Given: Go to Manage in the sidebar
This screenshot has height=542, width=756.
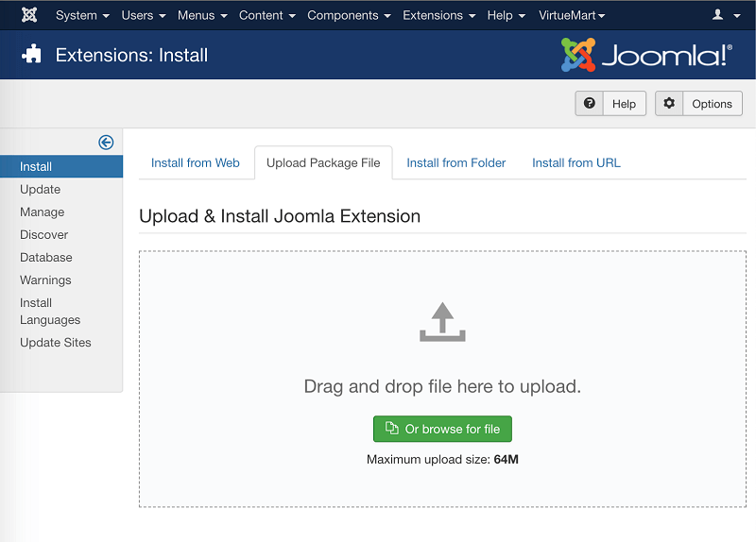Looking at the screenshot, I should click(43, 212).
